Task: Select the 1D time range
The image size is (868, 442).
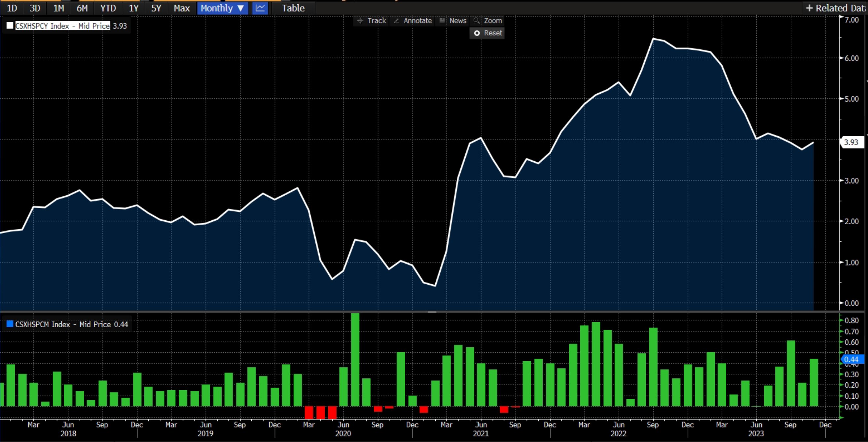Action: click(12, 8)
